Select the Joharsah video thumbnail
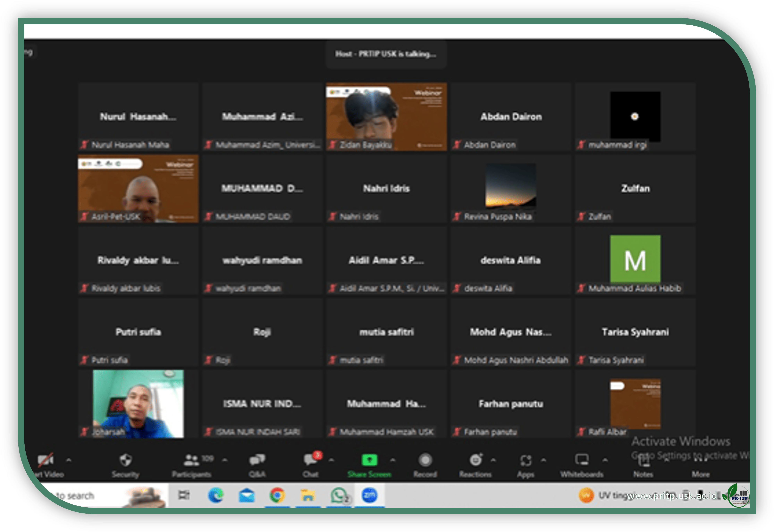Image resolution: width=774 pixels, height=532 pixels. tap(138, 404)
